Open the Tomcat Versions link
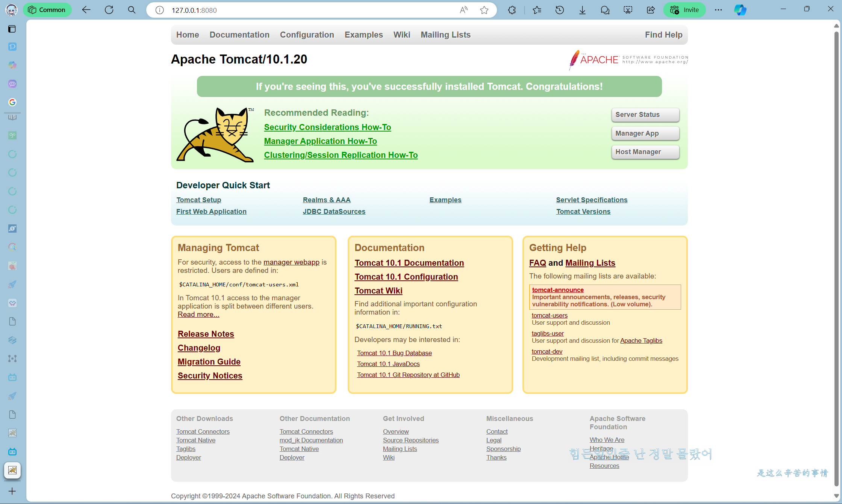842x504 pixels. (583, 212)
